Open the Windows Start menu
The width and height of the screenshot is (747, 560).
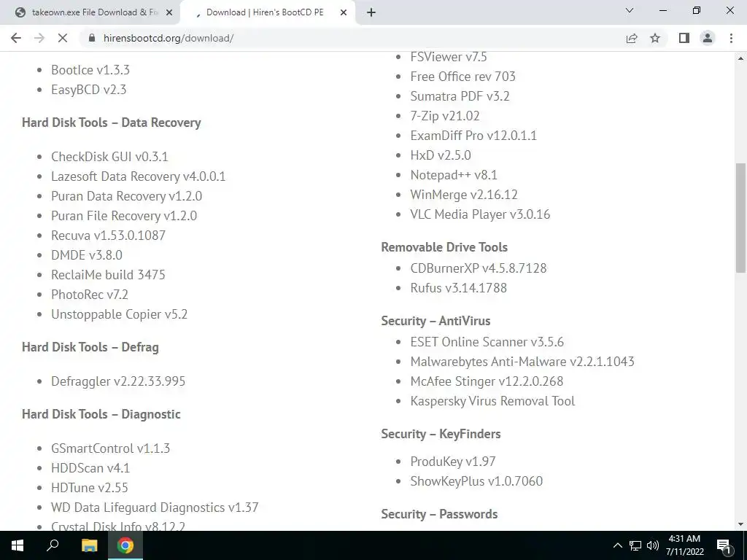(x=18, y=545)
